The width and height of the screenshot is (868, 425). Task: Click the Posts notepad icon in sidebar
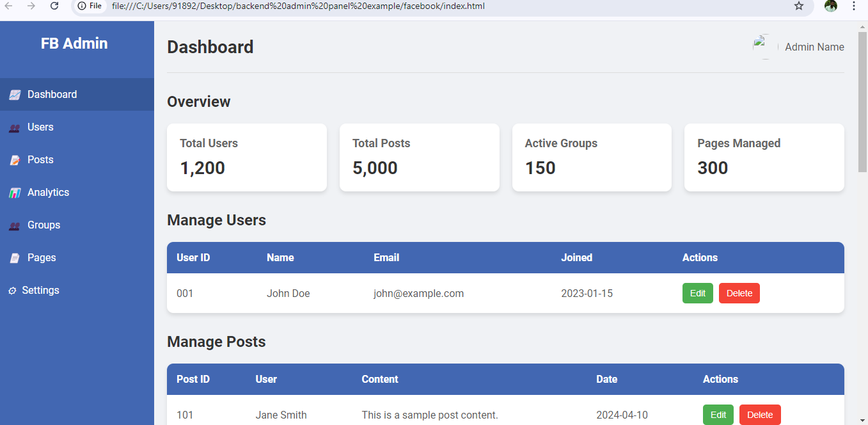(15, 161)
